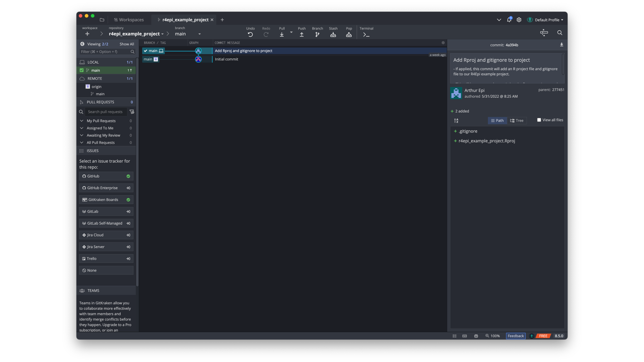Switch file list to Tree view
This screenshot has height=362, width=644.
(517, 121)
